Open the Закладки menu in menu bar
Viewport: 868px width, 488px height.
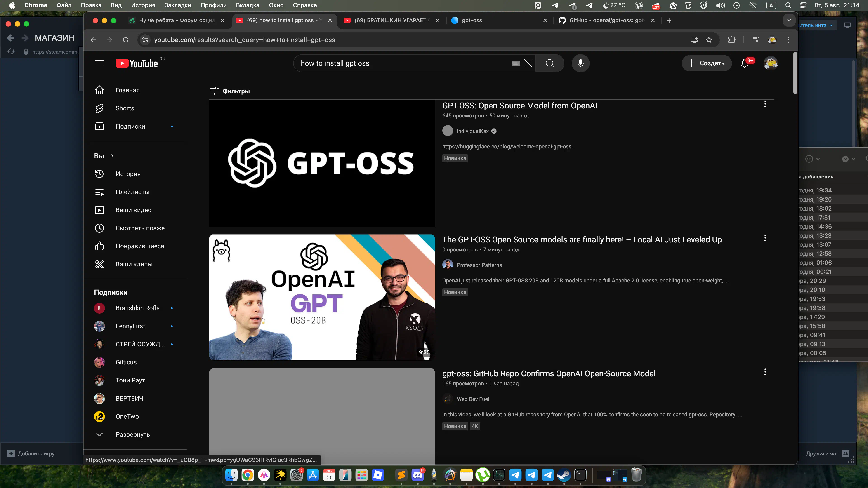178,5
